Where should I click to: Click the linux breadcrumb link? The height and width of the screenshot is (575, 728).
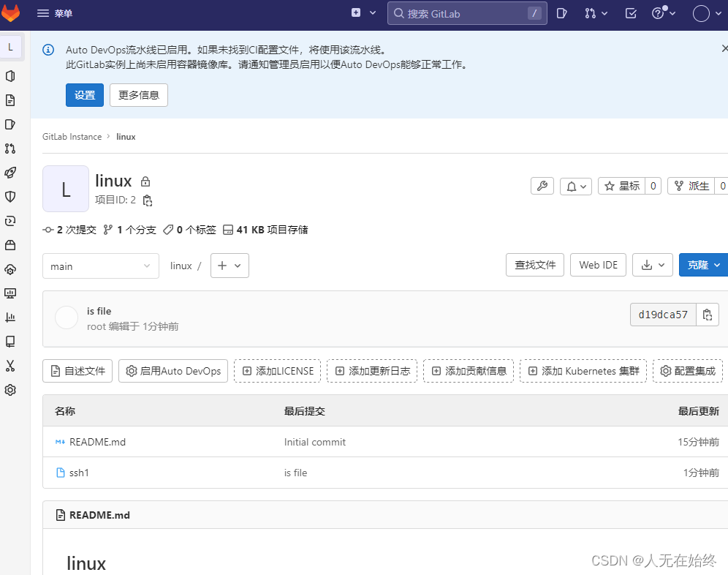click(126, 137)
